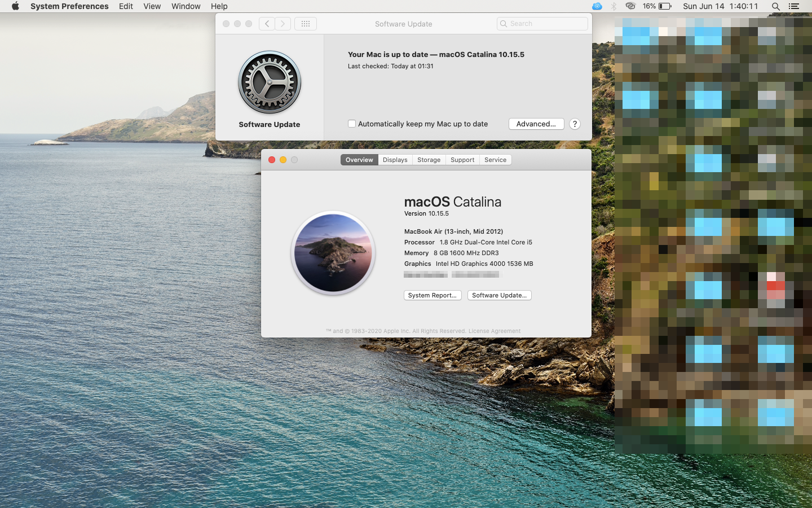
Task: Click the Advanced... button
Action: pyautogui.click(x=536, y=124)
